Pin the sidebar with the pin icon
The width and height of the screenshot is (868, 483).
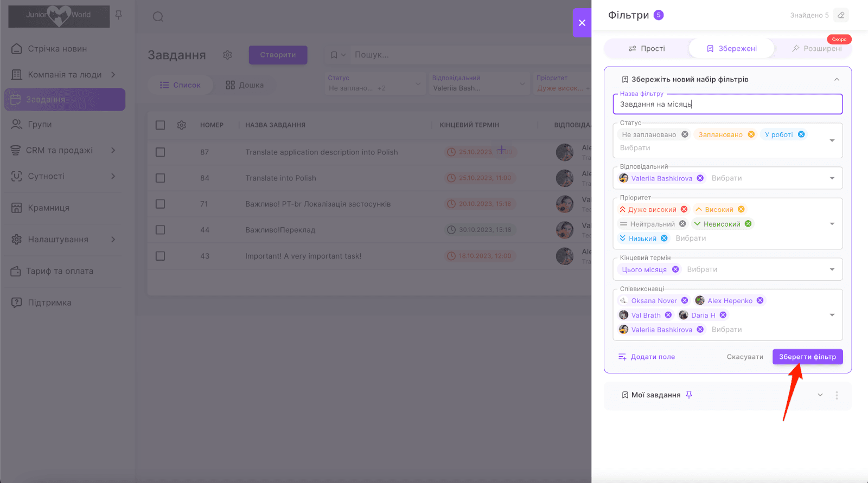119,15
